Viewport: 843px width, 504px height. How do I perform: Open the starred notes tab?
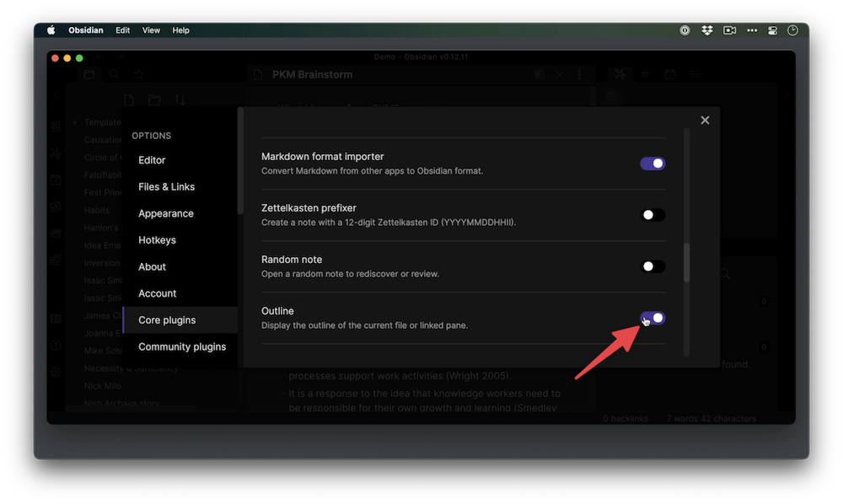139,75
